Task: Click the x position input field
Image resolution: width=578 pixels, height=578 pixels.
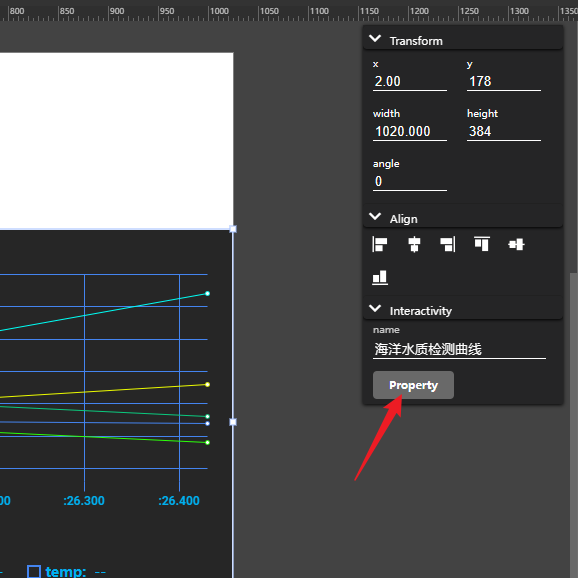Action: pyautogui.click(x=410, y=81)
